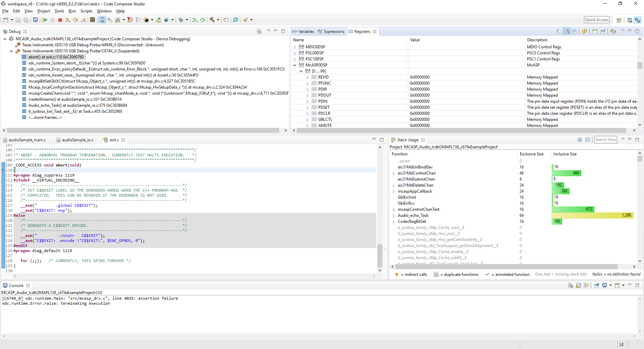Collapse the McASP0DSP register group
This screenshot has height=349, width=644.
pos(295,65)
